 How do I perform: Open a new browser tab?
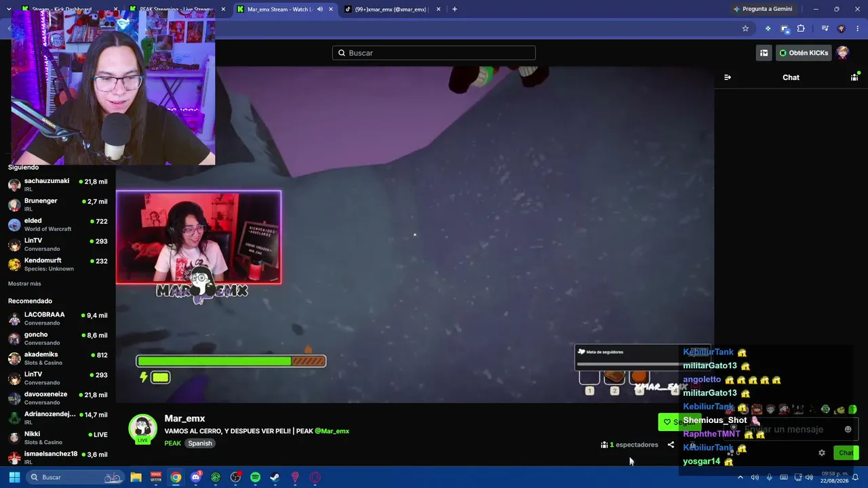(454, 9)
